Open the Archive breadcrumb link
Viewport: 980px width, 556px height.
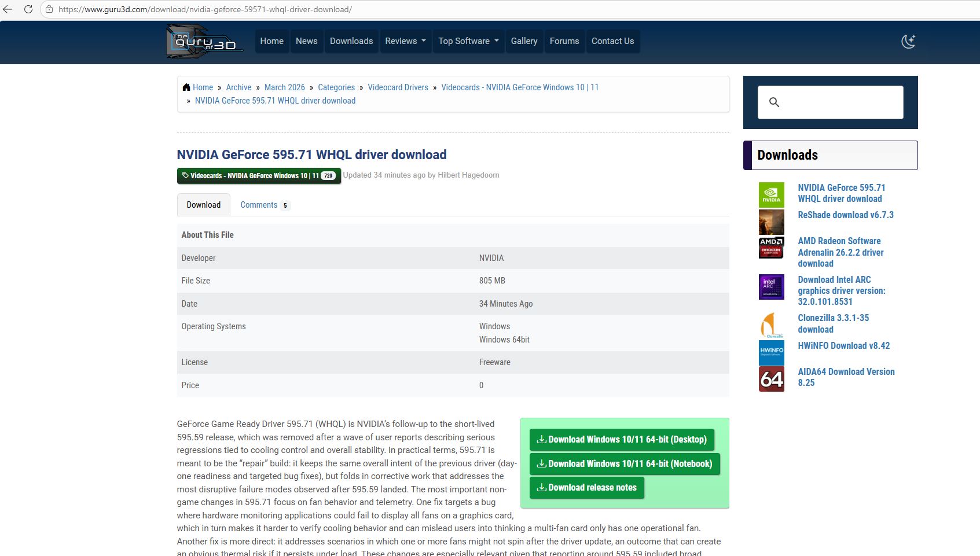click(238, 87)
